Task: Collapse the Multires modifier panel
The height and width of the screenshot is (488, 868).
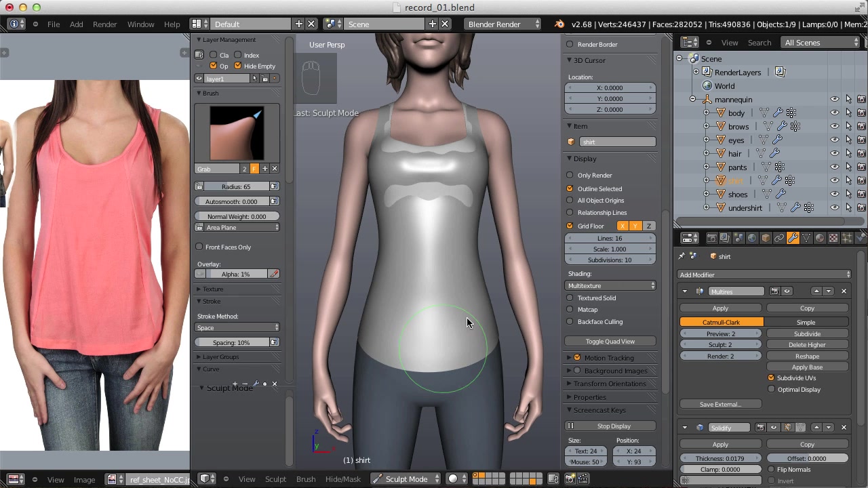Action: [684, 291]
